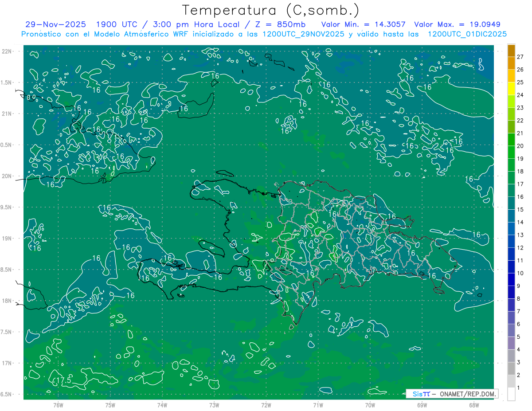Click 'Valor Max. = 19.0949' text
The height and width of the screenshot is (411, 532).
[457, 24]
